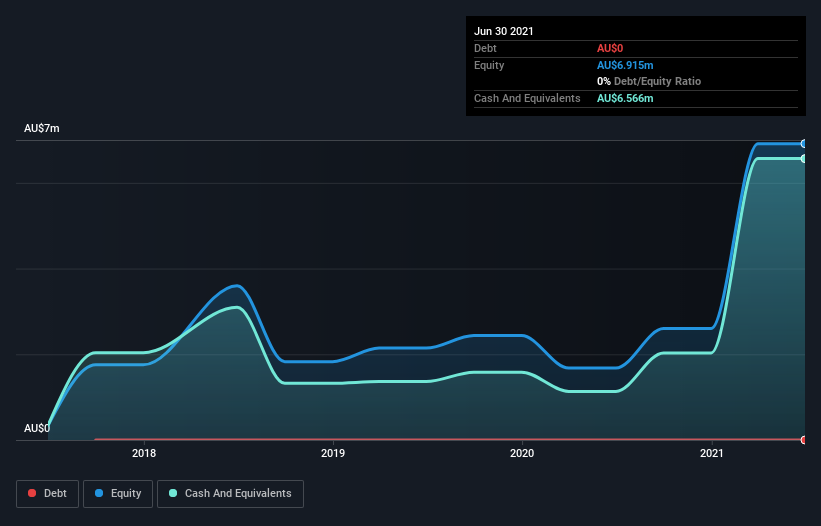Click the red AU$0 debt value
Viewport: 821px width, 526px height.
pyautogui.click(x=610, y=48)
